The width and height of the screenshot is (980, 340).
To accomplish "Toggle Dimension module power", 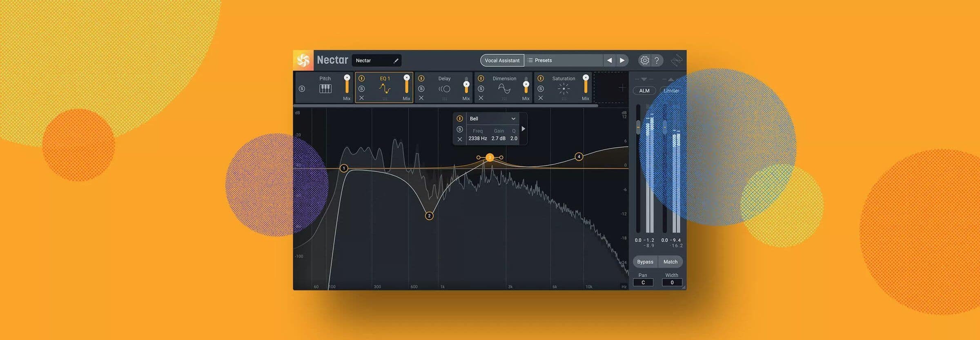I will click(x=481, y=78).
